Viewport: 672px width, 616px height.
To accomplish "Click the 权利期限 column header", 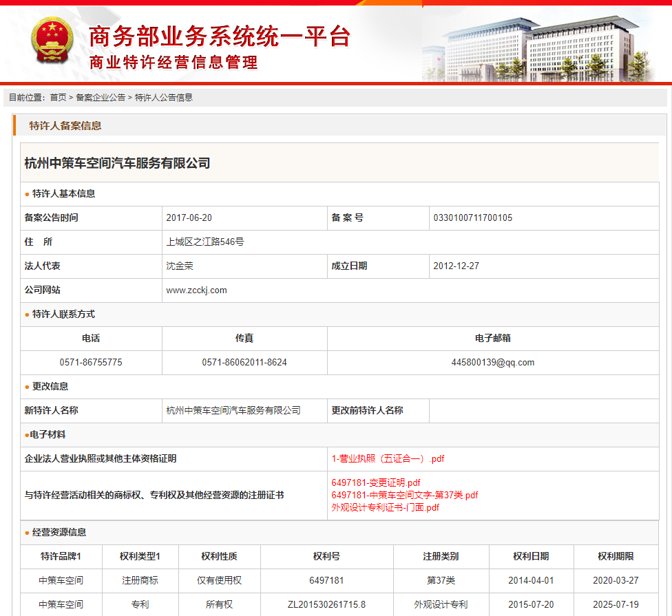I will [x=616, y=556].
